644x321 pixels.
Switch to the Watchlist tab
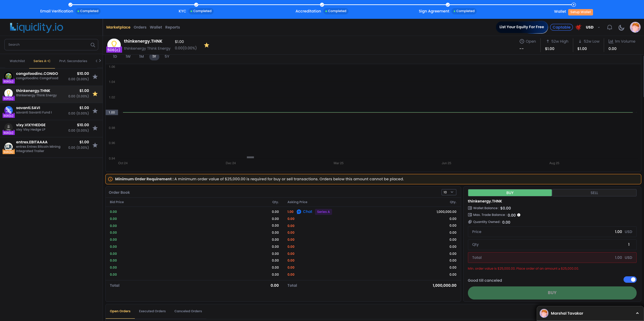(17, 61)
